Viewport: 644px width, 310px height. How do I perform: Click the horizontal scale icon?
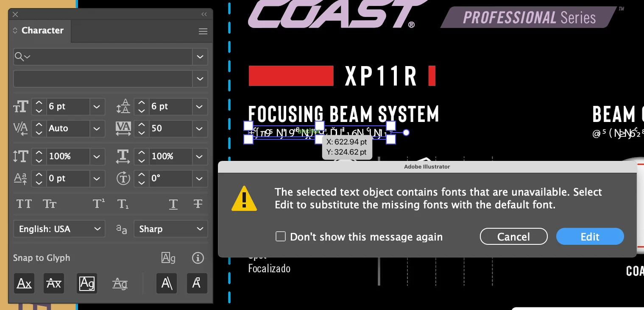pos(123,157)
